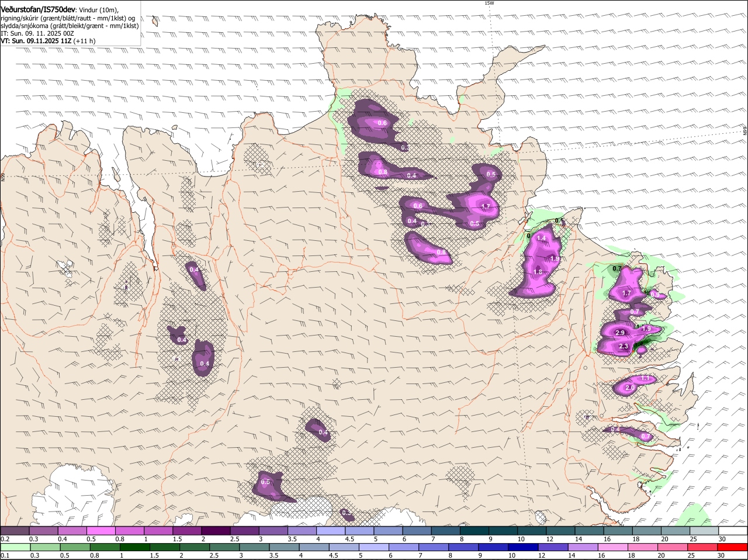Viewport: 748px width, 560px height.
Task: Click the 1.8 snowfall value on map
Action: [x=538, y=272]
